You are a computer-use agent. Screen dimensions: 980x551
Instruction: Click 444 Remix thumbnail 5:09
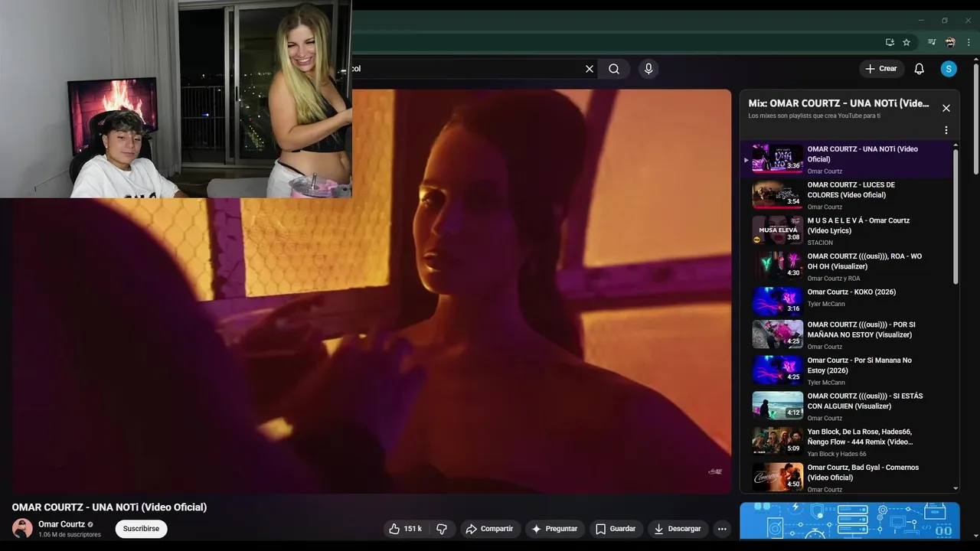(777, 442)
